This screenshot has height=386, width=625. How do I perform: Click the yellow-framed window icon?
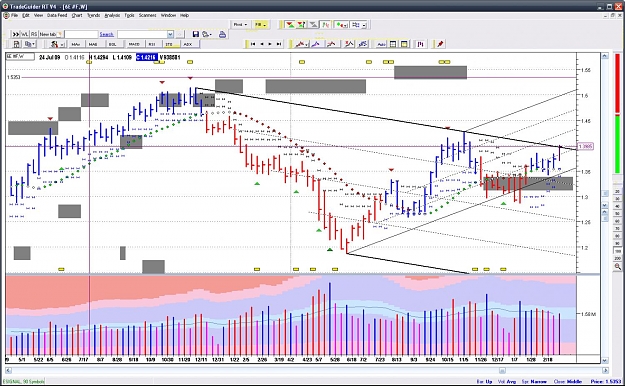(404, 44)
